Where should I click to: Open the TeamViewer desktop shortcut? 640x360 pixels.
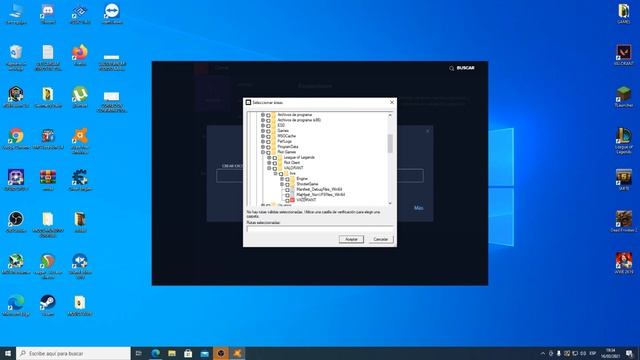[112, 13]
